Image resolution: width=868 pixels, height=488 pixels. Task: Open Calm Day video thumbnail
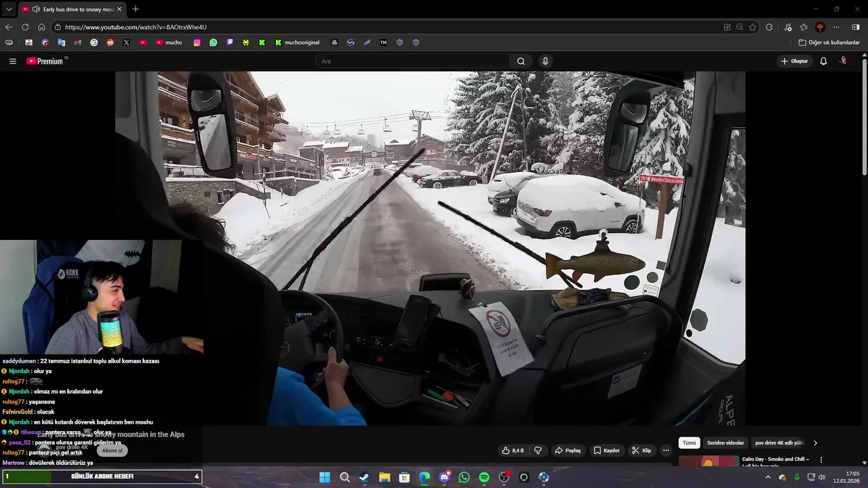tap(708, 461)
